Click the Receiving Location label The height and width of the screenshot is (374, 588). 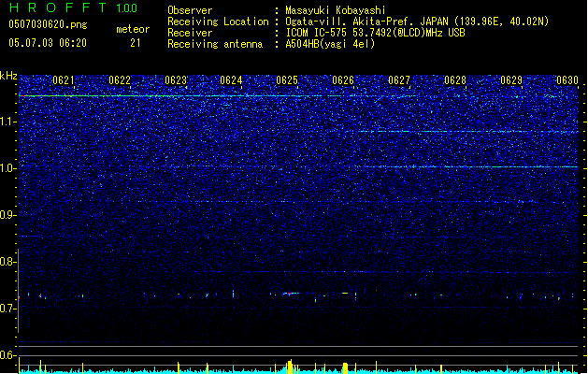[218, 22]
